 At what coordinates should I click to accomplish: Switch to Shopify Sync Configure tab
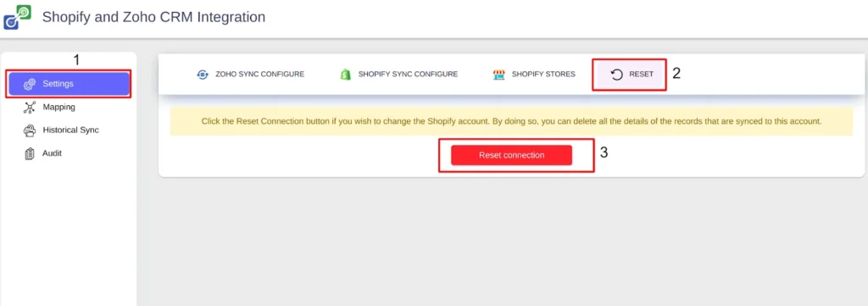coord(398,74)
